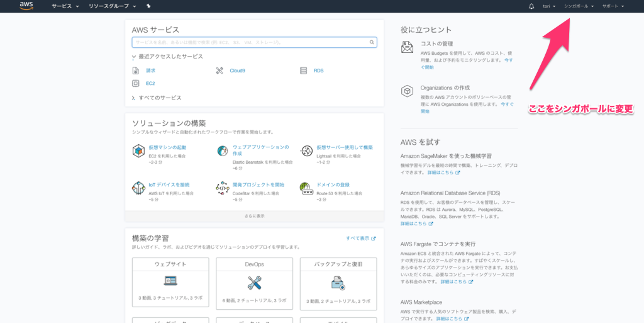Click the CodeStar development project icon
The height and width of the screenshot is (323, 644).
222,188
